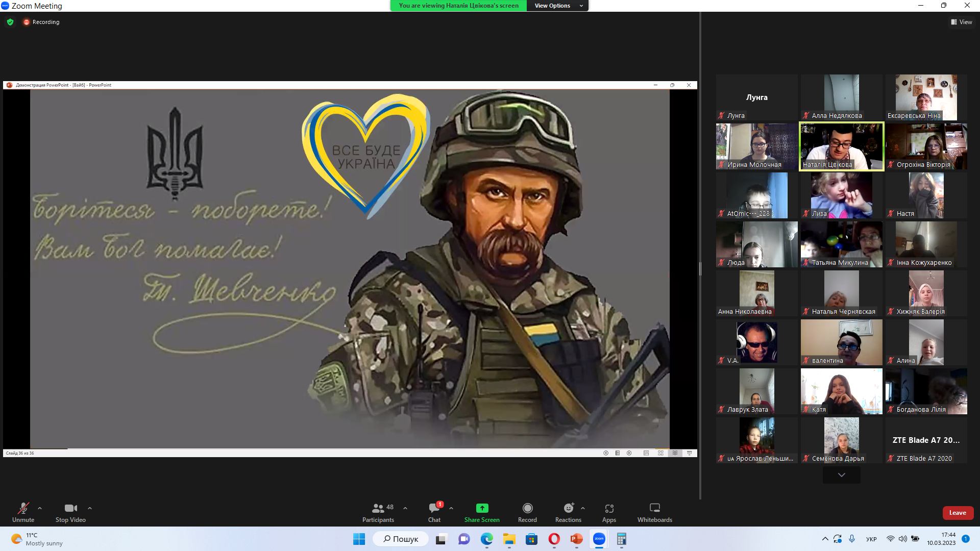Open Calculator from taskbar
Viewport: 980px width, 551px height.
click(621, 539)
